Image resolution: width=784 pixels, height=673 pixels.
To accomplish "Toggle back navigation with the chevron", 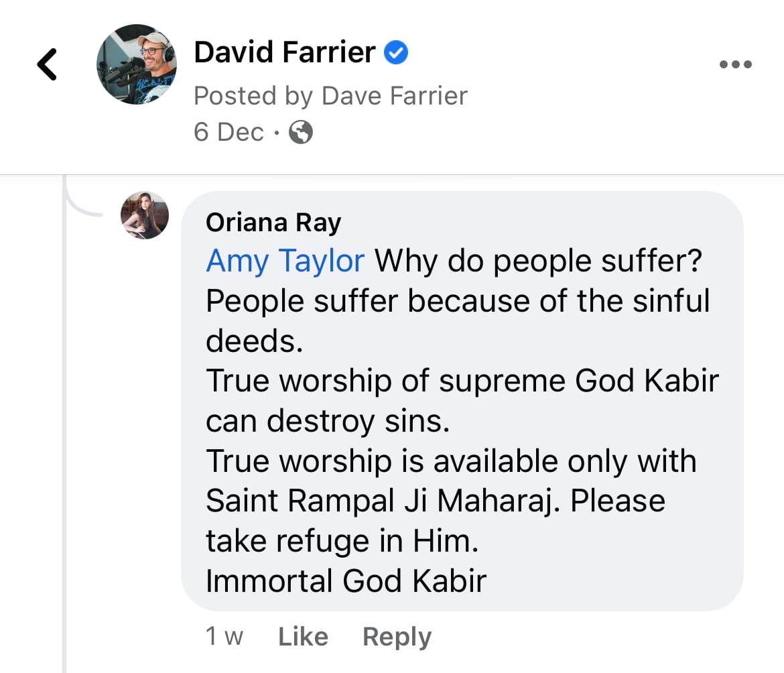I will (x=46, y=64).
